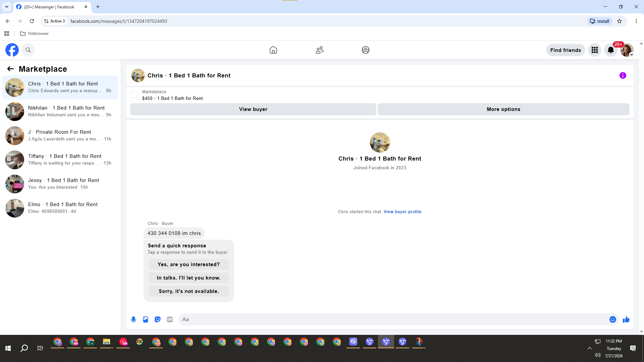Open the notifications bell icon

(x=611, y=50)
